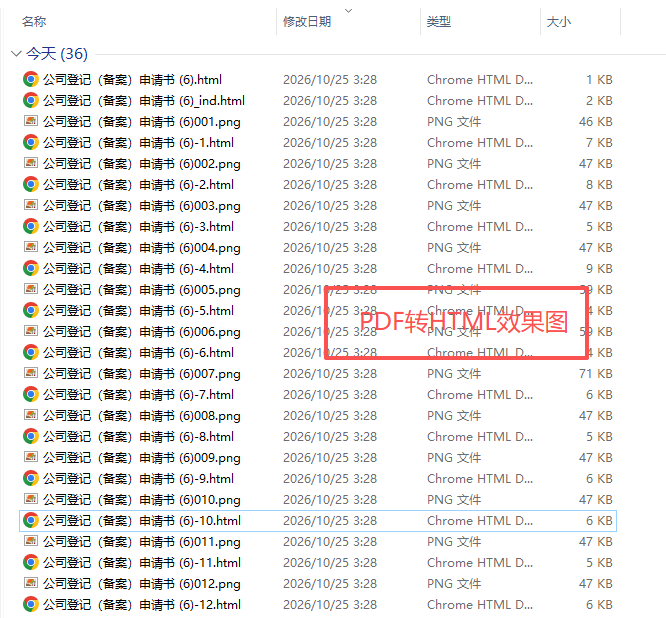The width and height of the screenshot is (666, 618).
Task: Select file name 申请书 (6)003.png
Action: coord(141,206)
